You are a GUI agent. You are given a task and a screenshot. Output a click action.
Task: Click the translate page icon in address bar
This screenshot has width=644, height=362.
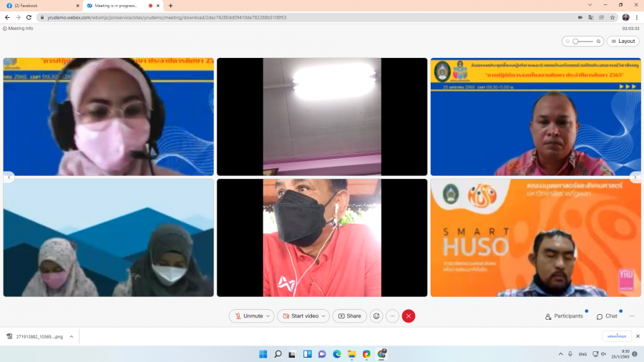(x=591, y=17)
